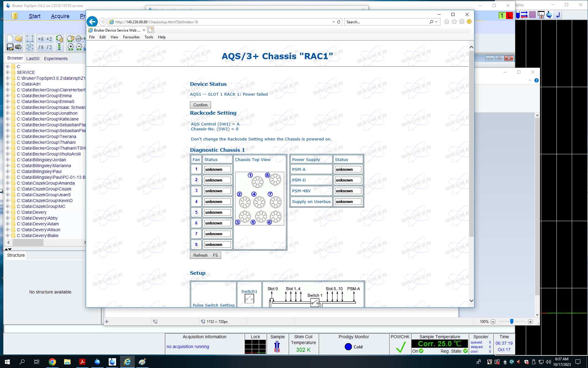Click the browser home icon
This screenshot has height=368, width=588.
447,22
